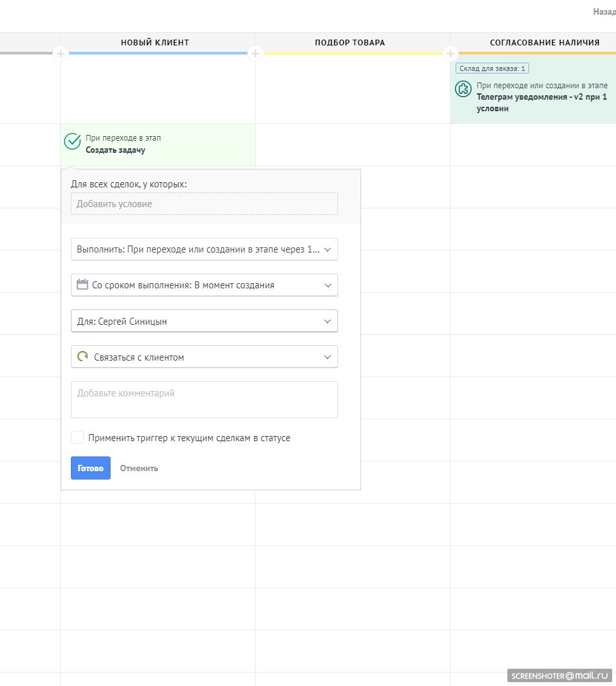Click the plus icon before Новый клиент stage
The height and width of the screenshot is (686, 616).
point(60,54)
